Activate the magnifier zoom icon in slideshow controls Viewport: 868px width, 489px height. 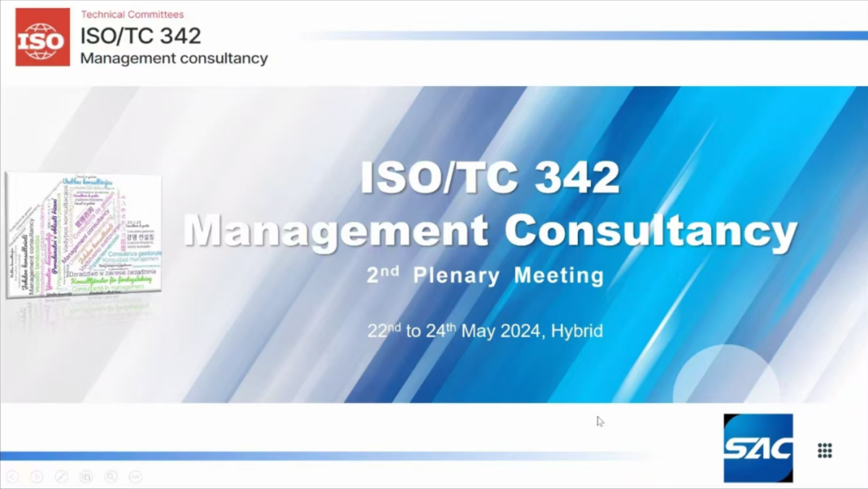click(x=111, y=476)
